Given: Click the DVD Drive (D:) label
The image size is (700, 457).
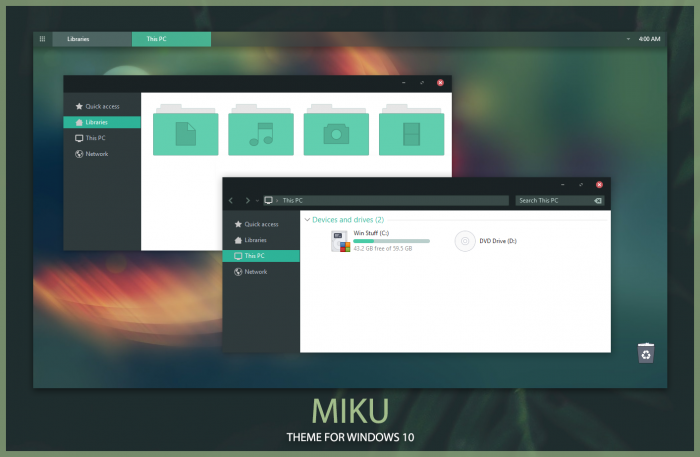Looking at the screenshot, I should pos(498,241).
